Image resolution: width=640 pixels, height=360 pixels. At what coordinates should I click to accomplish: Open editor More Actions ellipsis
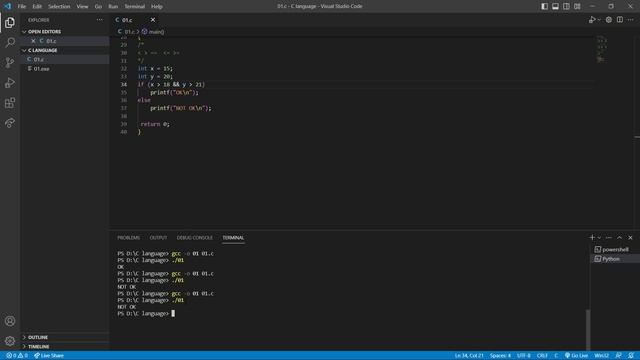point(631,20)
